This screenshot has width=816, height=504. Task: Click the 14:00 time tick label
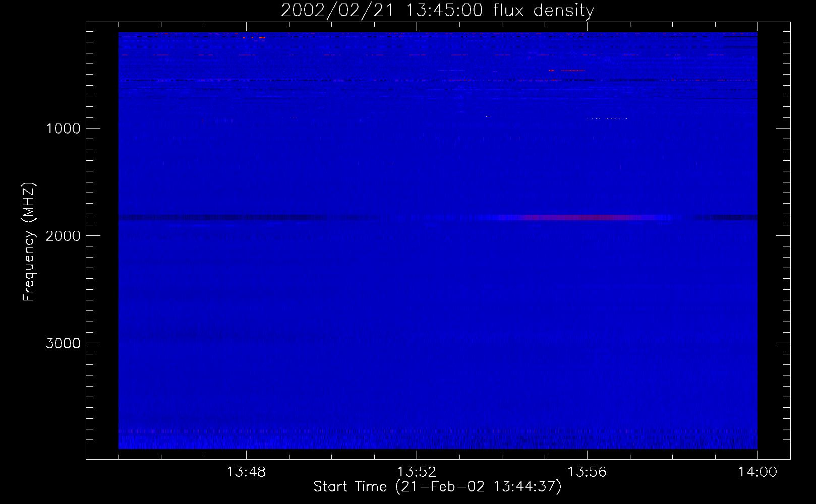point(757,473)
